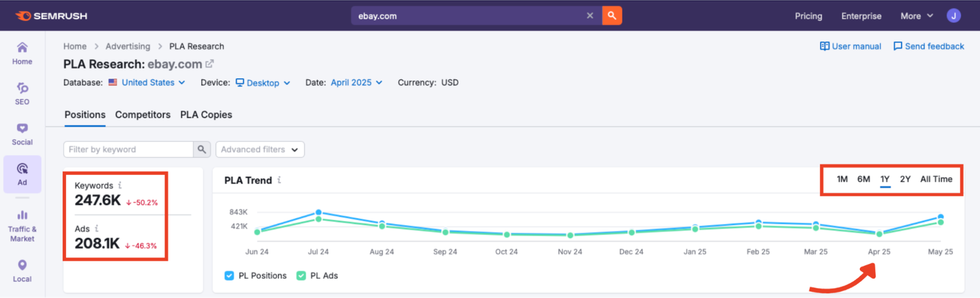Click the Send feedback link
Screen dimensions: 980x298
tap(929, 47)
